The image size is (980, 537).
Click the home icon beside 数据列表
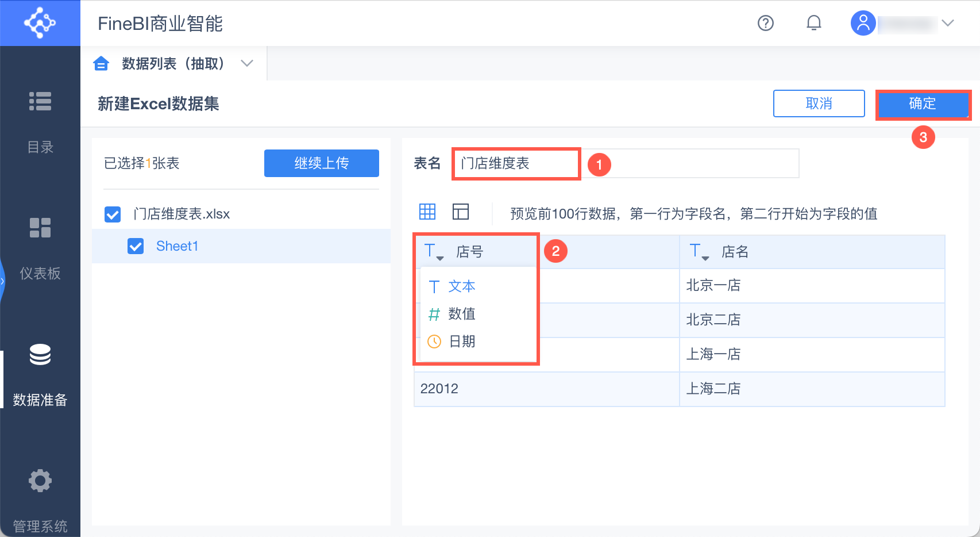click(x=101, y=63)
